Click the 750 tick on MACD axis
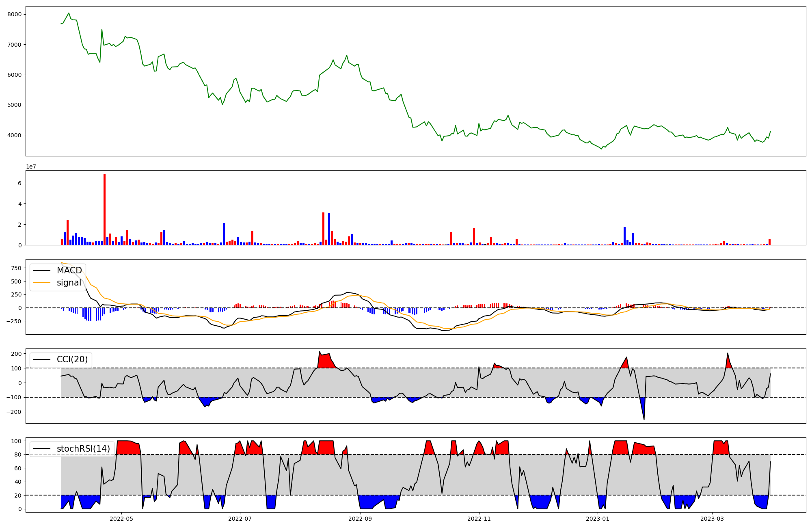Viewport: 812px width, 528px height. (x=17, y=268)
